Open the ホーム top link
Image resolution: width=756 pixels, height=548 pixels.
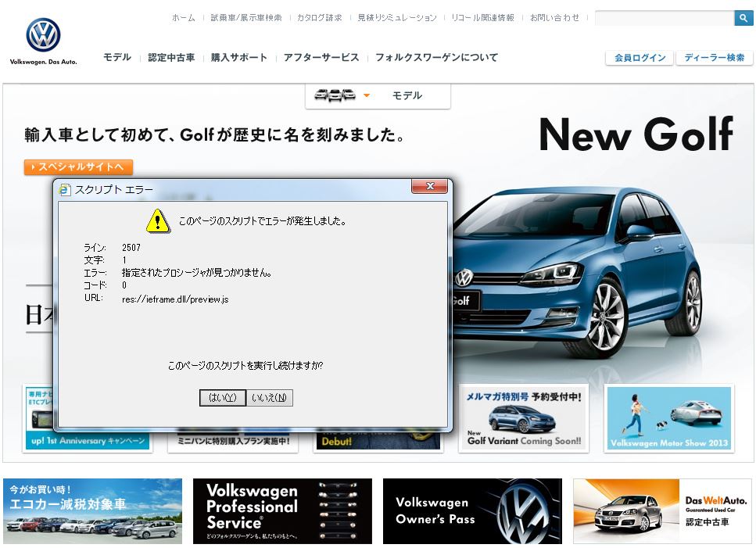click(184, 18)
